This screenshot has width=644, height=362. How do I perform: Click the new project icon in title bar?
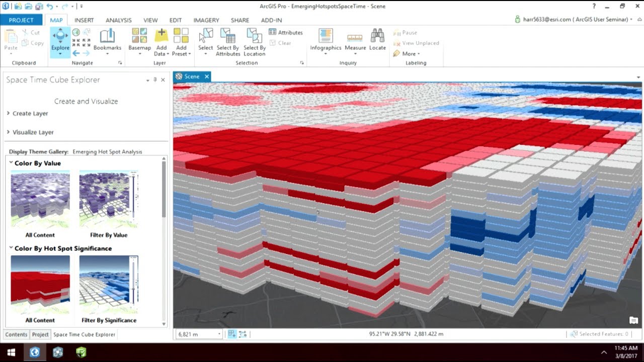(18, 6)
